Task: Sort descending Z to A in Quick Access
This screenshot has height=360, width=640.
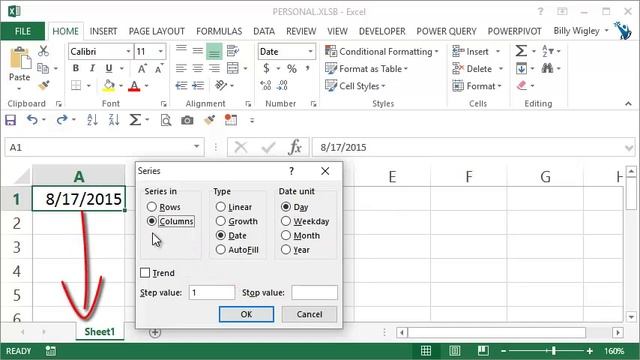Action: click(x=113, y=120)
